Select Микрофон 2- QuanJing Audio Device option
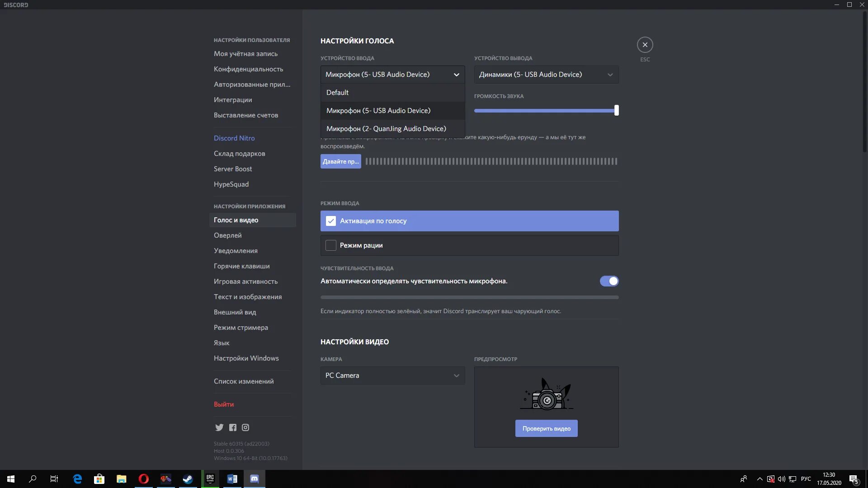The width and height of the screenshot is (868, 488). click(x=387, y=128)
